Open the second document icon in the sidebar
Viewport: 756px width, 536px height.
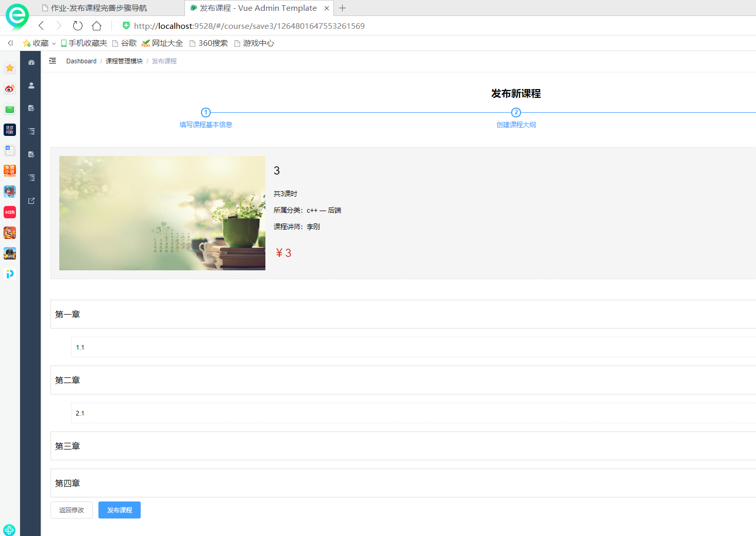pyautogui.click(x=31, y=154)
